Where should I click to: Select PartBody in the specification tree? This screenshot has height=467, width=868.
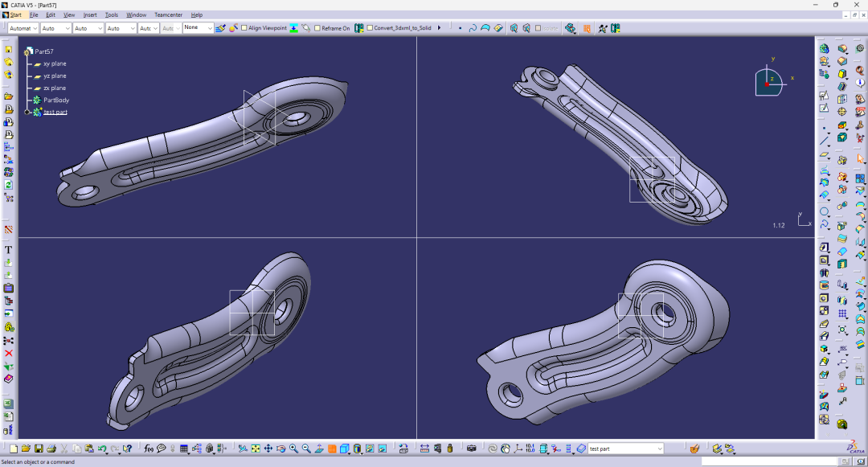pos(56,100)
